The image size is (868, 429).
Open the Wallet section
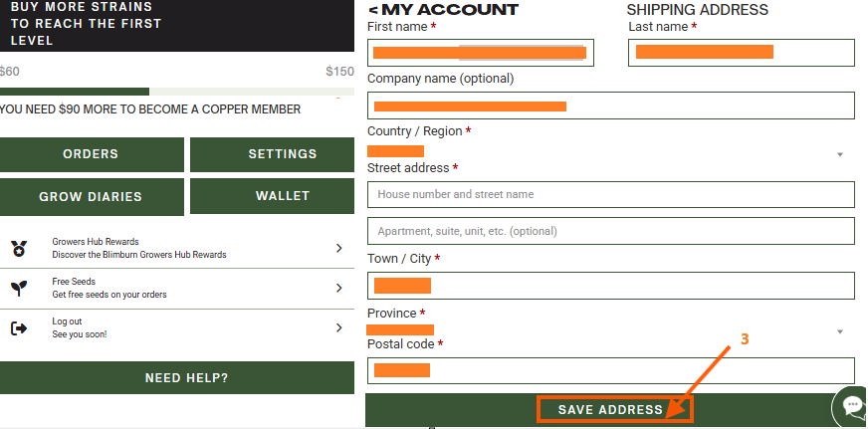(x=273, y=196)
